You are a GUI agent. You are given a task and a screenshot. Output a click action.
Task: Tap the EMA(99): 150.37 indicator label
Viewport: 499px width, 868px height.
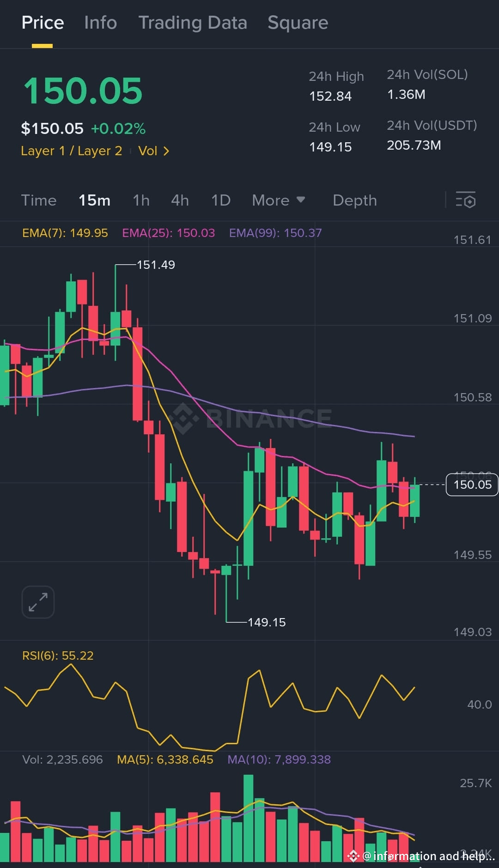pyautogui.click(x=275, y=233)
